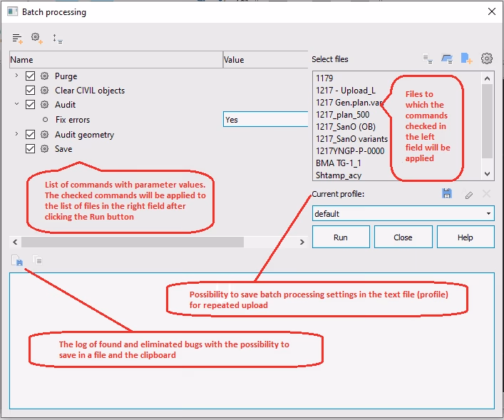Click the save log to file icon
Image resolution: width=504 pixels, height=420 pixels.
pyautogui.click(x=17, y=260)
